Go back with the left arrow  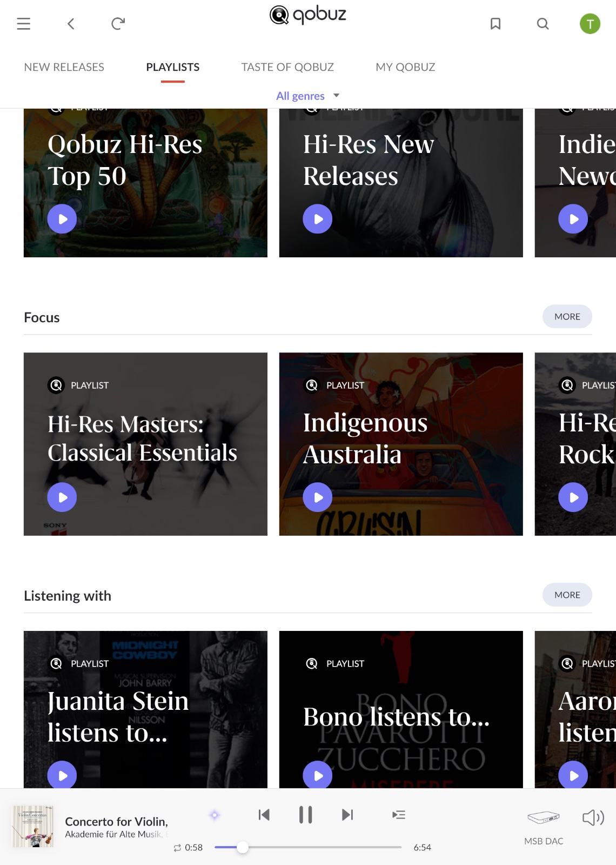tap(71, 24)
